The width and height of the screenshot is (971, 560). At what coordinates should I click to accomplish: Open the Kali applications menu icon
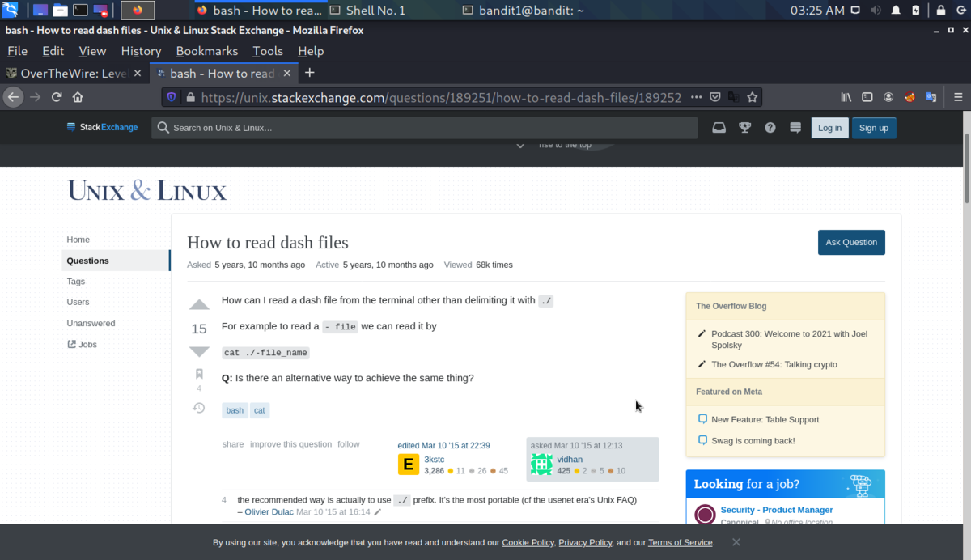(x=11, y=11)
